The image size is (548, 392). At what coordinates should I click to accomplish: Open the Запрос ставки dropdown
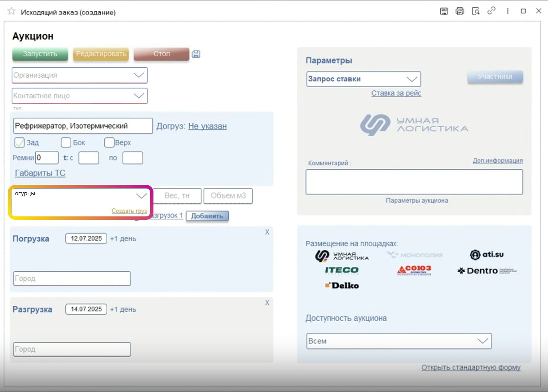412,79
